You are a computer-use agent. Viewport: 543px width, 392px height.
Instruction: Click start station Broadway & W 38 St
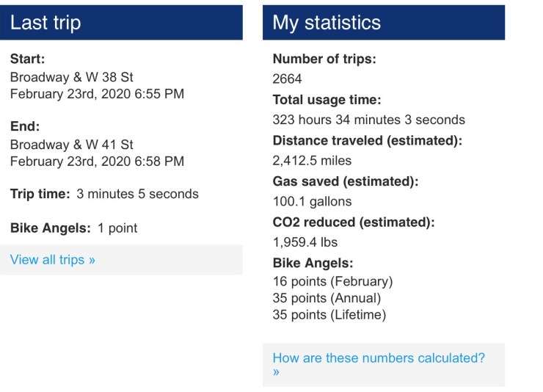pos(72,77)
